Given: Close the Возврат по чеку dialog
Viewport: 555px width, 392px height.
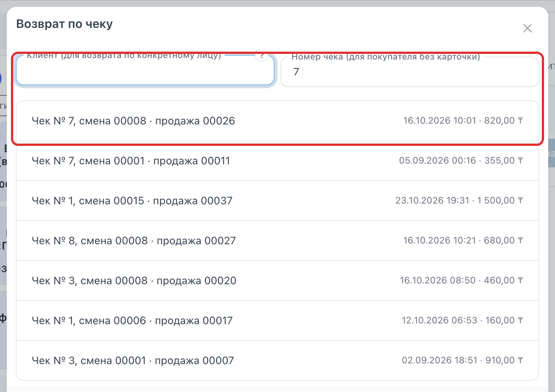Looking at the screenshot, I should [x=527, y=28].
